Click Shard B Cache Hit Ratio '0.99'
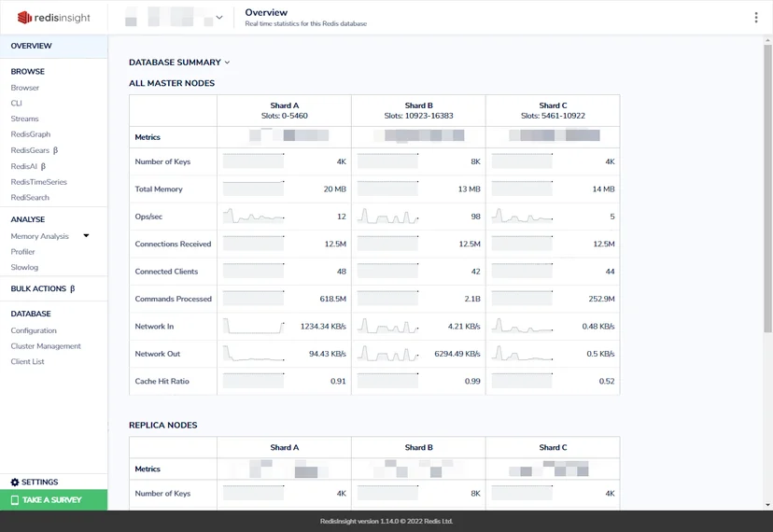The image size is (773, 532). point(472,381)
